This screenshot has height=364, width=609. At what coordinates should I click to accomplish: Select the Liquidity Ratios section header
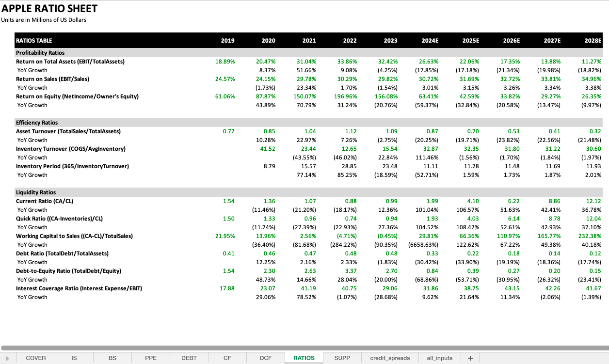tap(36, 192)
